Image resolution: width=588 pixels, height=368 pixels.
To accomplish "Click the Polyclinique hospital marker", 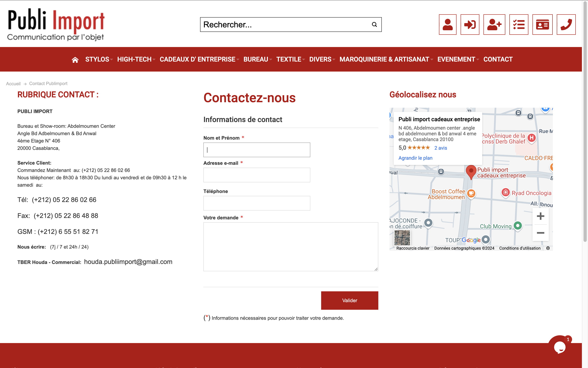I will [x=532, y=138].
